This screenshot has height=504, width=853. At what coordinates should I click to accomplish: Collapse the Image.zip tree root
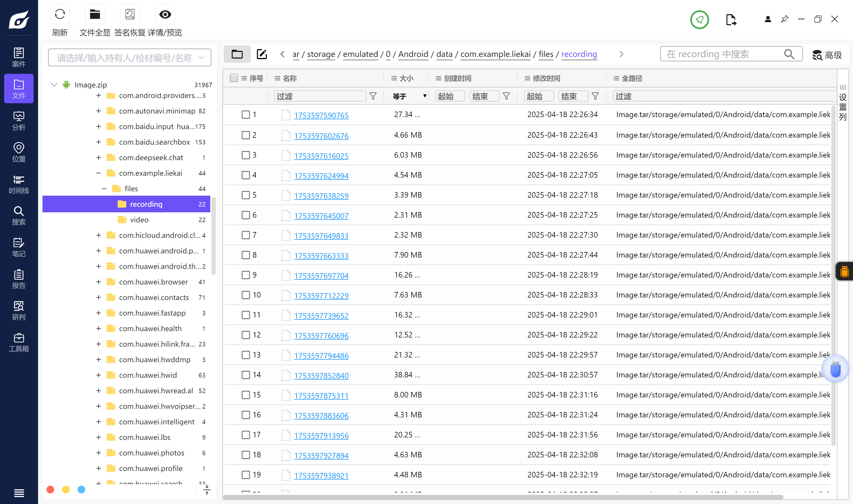pos(54,85)
